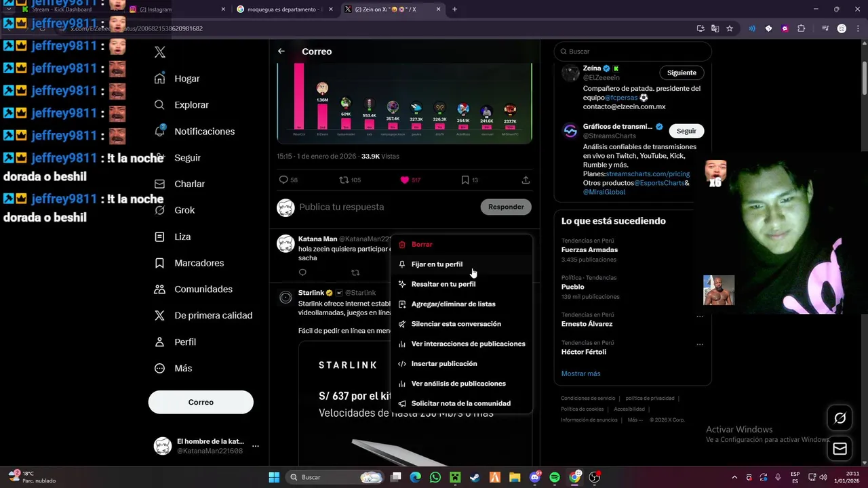
Task: Switch to the moquegua es departamento tab
Action: point(285,9)
